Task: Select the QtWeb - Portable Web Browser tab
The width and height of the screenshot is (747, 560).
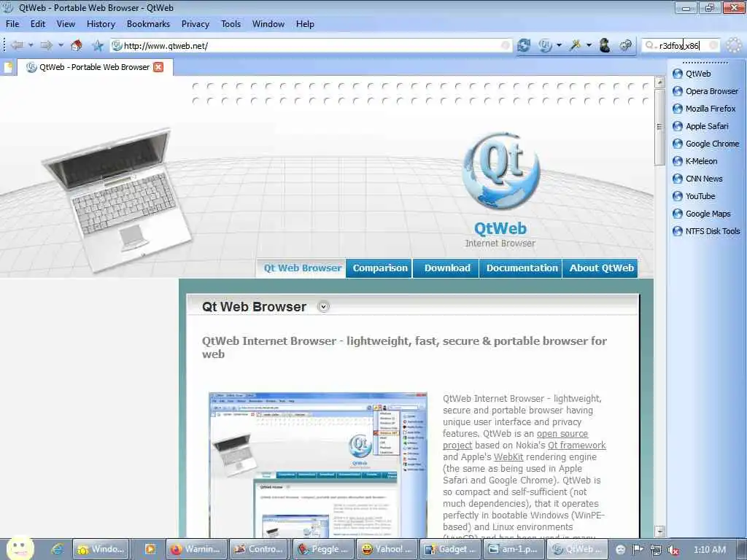Action: (96, 67)
